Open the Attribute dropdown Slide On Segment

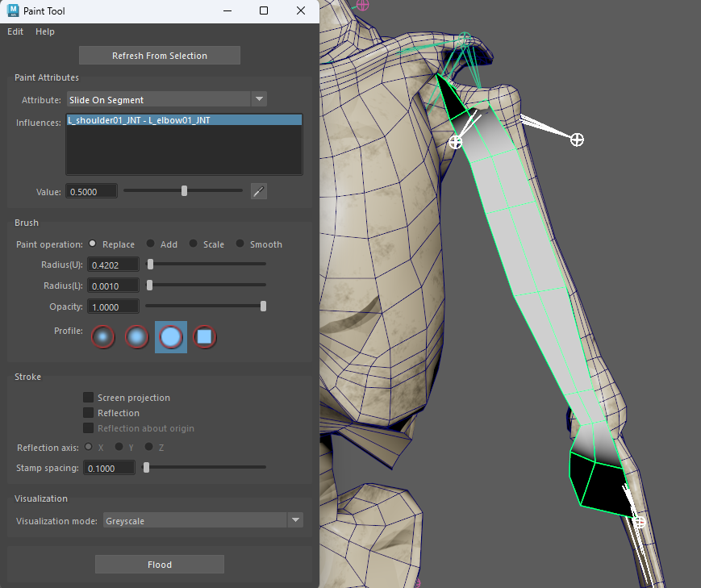(166, 100)
